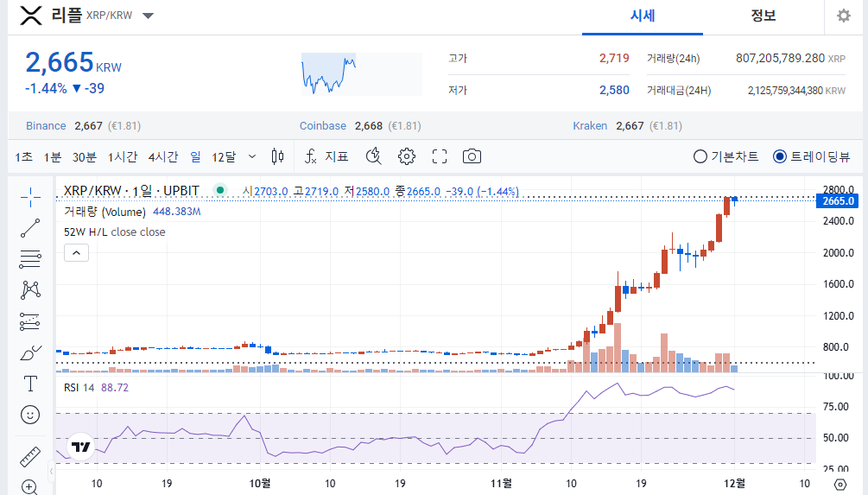
Task: Click the low price value 2,580
Action: (614, 90)
